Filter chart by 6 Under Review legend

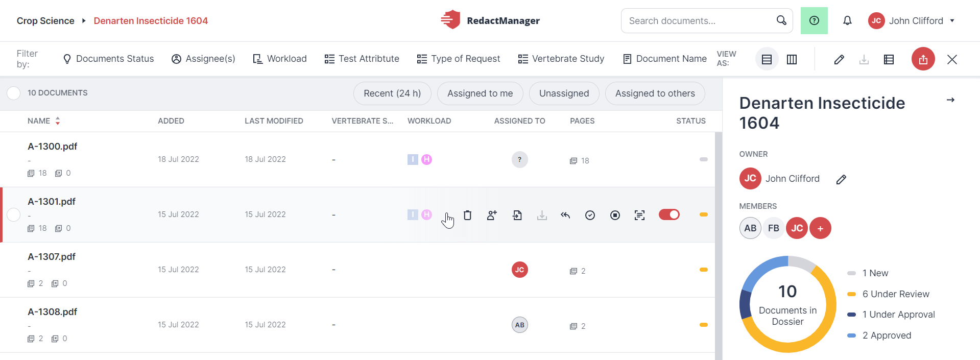point(888,294)
